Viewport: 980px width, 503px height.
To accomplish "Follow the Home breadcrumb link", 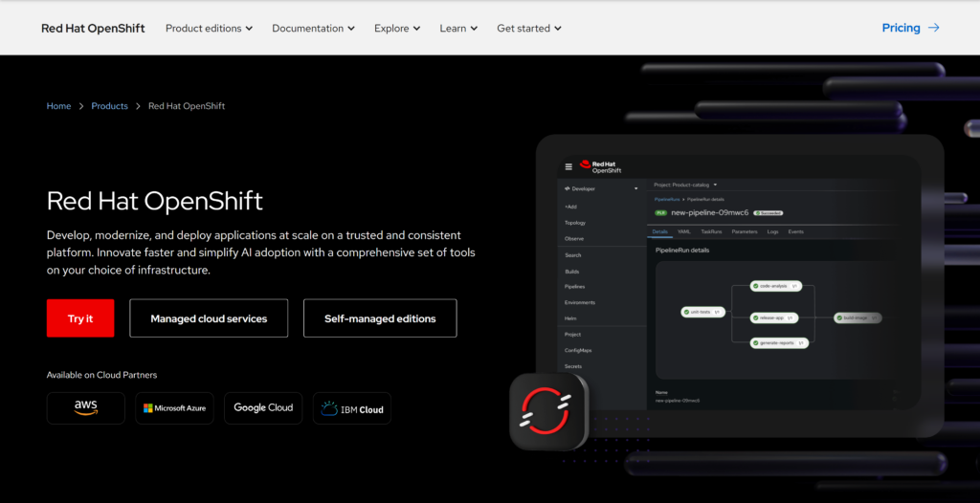I will [x=58, y=106].
